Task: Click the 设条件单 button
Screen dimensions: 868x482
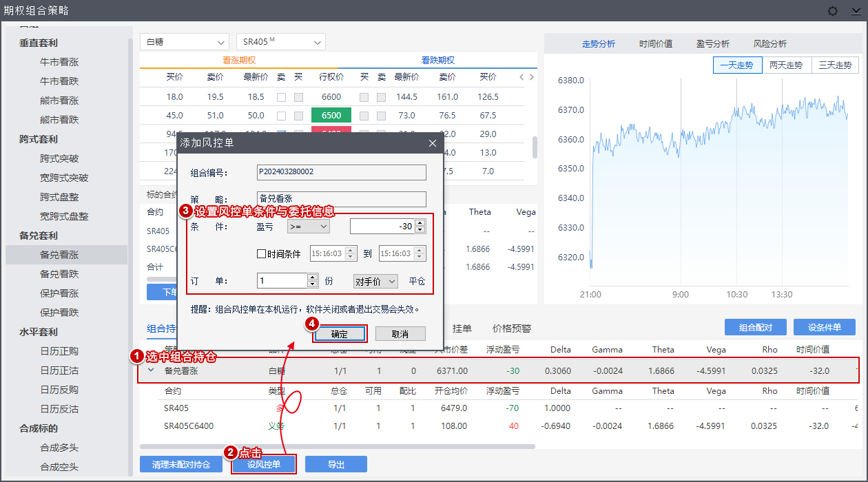Action: pos(825,328)
